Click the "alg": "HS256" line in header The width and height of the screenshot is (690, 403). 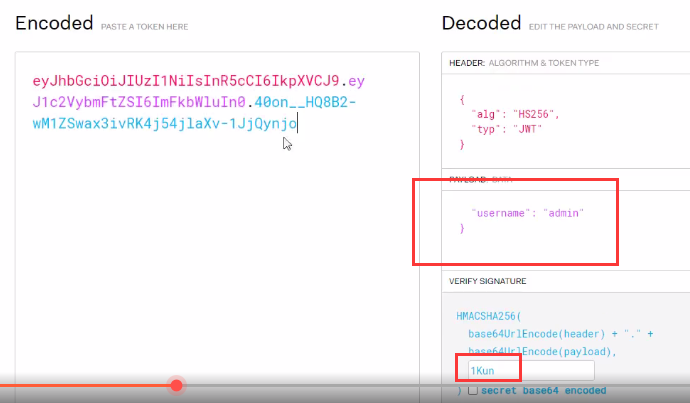coord(517,115)
